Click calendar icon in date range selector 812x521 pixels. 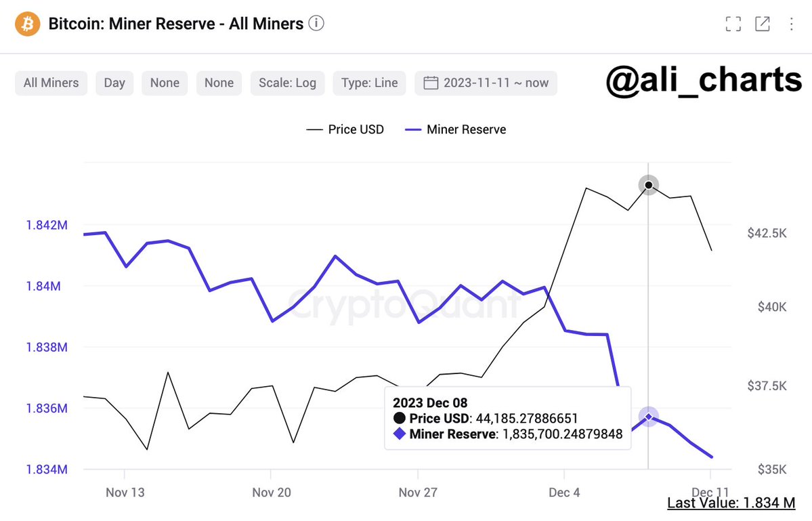pyautogui.click(x=431, y=83)
